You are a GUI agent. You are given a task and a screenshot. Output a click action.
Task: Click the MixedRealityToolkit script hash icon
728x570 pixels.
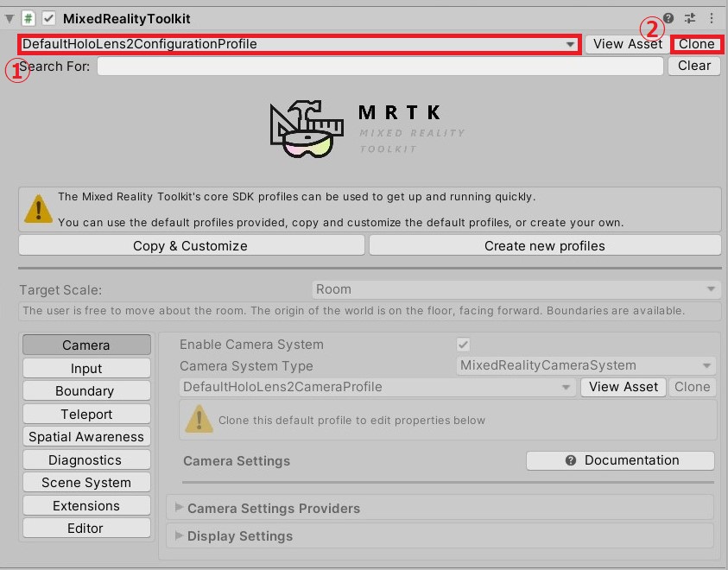(28, 18)
